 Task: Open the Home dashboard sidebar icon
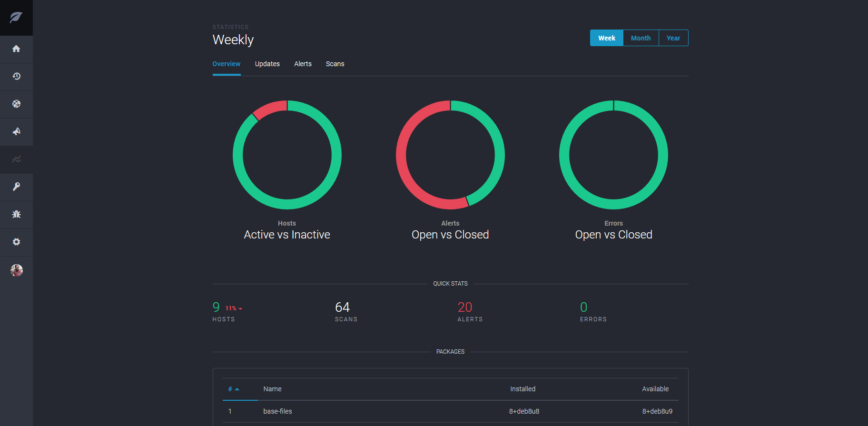click(x=16, y=49)
